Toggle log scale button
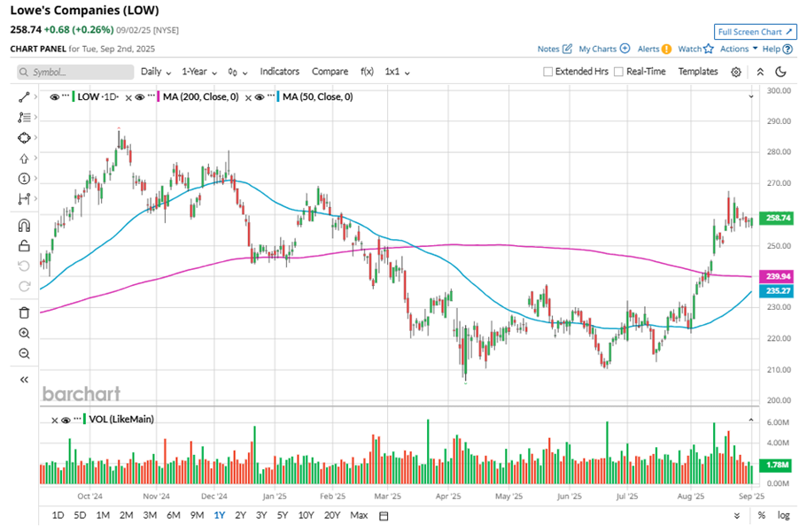Image resolution: width=799 pixels, height=532 pixels. pyautogui.click(x=783, y=515)
